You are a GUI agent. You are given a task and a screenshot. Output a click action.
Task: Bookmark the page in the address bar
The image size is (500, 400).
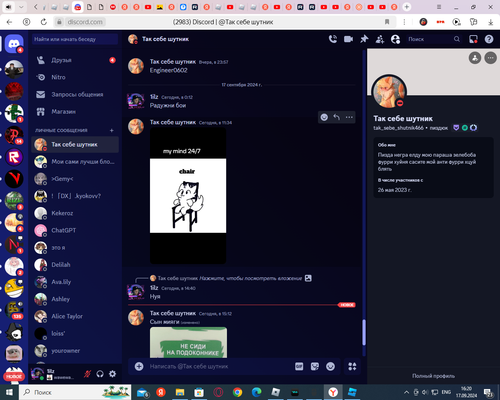click(x=387, y=22)
